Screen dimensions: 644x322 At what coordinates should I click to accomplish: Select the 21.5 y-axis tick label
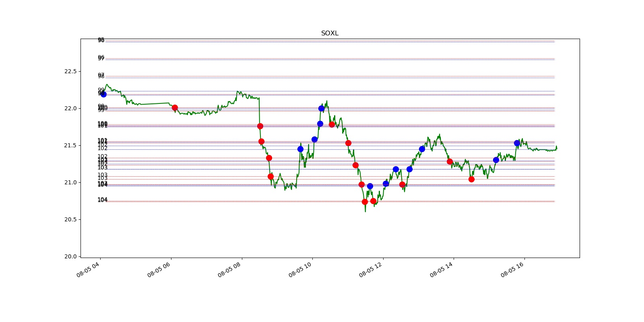pos(70,146)
